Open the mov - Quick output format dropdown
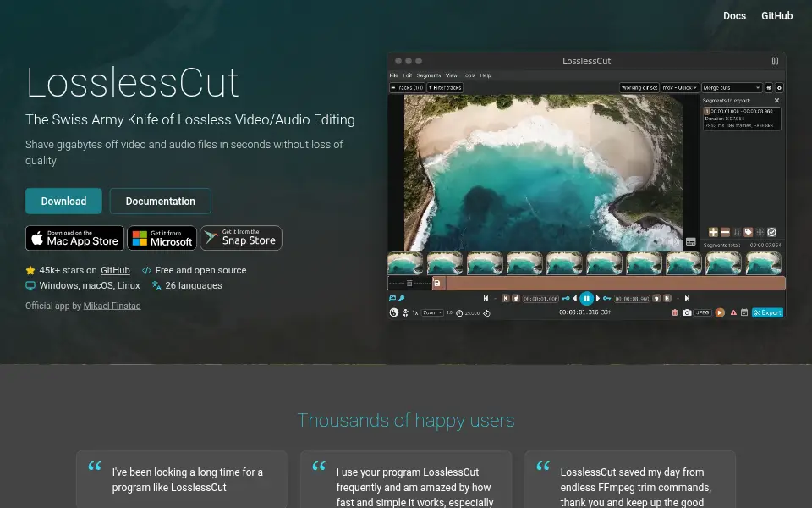The image size is (812, 508). [680, 87]
